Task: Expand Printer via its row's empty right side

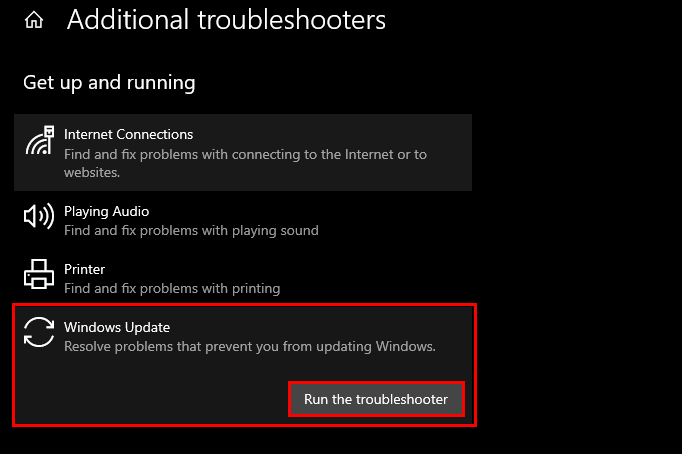Action: click(420, 278)
